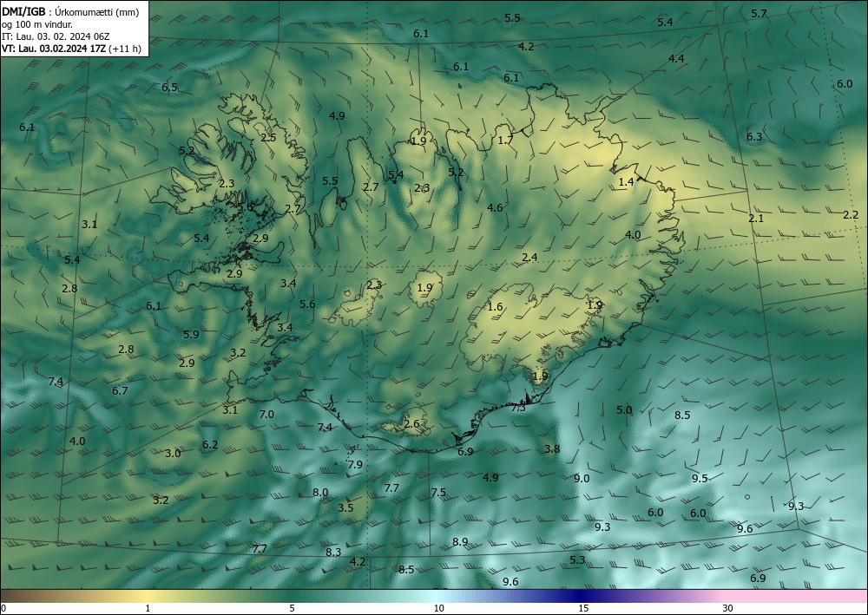Viewport: 868px width, 615px height.
Task: Click the 2.5 value in the Westfjords
Action: [x=268, y=138]
